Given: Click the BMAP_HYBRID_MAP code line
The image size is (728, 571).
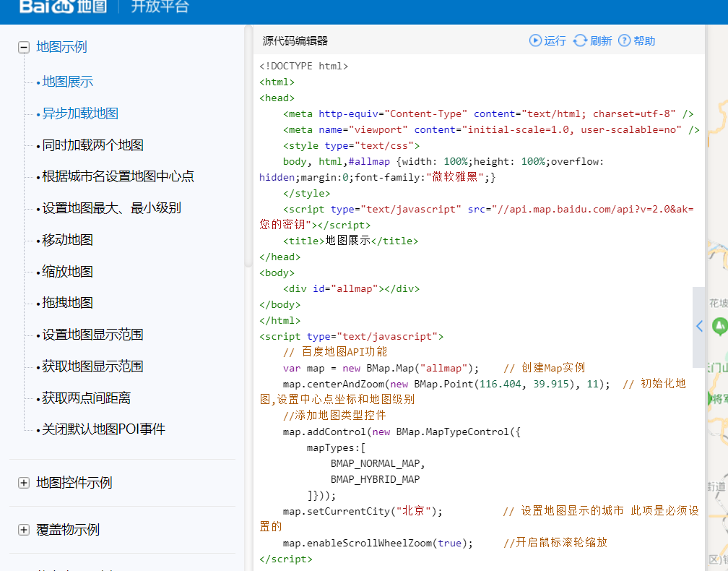Looking at the screenshot, I should coord(375,479).
